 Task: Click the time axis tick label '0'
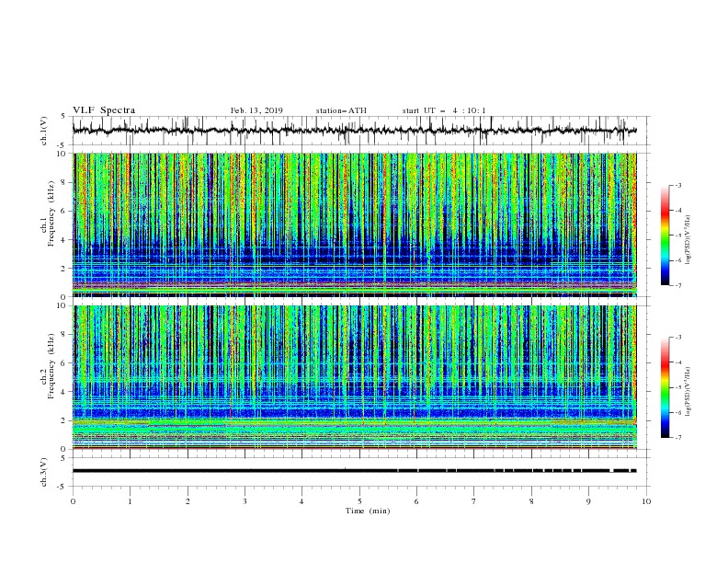click(x=73, y=501)
